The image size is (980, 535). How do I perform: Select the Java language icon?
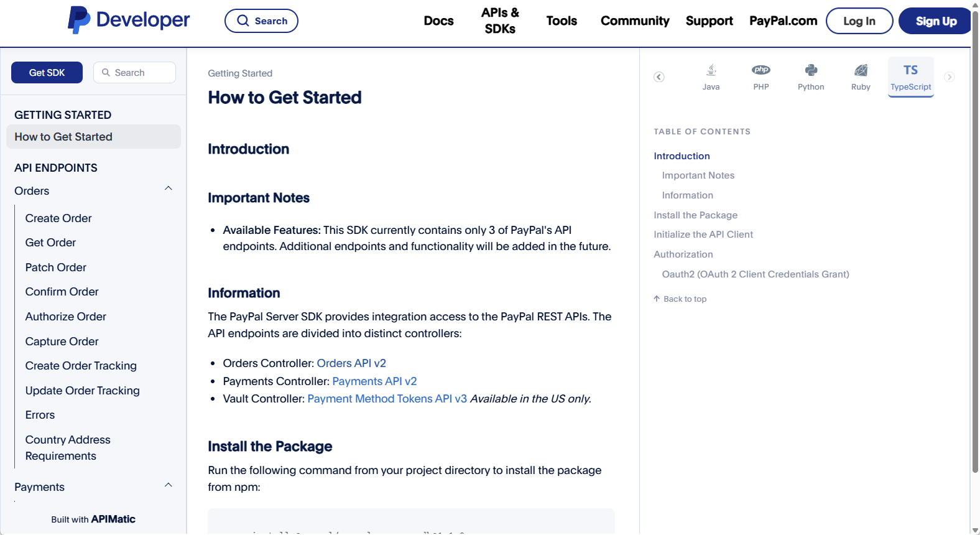[x=711, y=77]
